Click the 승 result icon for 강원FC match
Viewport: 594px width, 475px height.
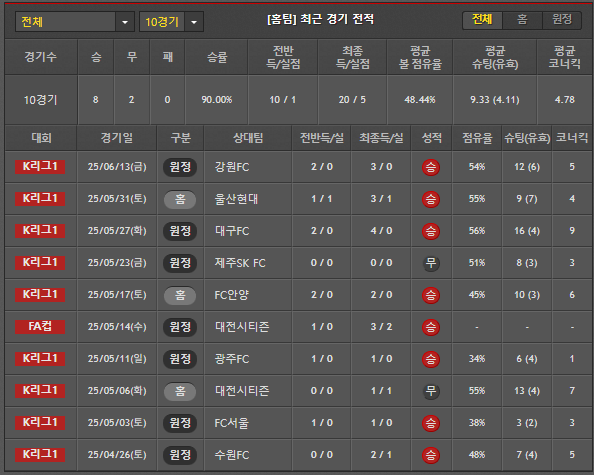tap(431, 167)
